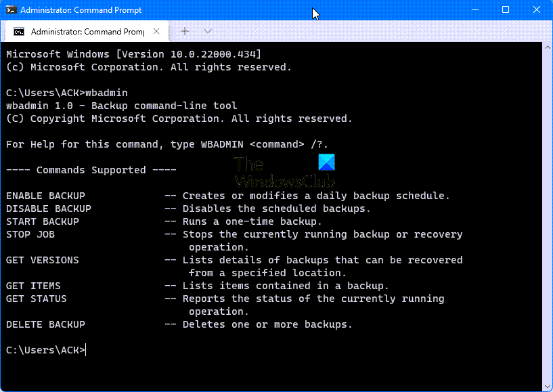Image resolution: width=553 pixels, height=392 pixels.
Task: Click the scrollbar up arrow
Action: (547, 46)
